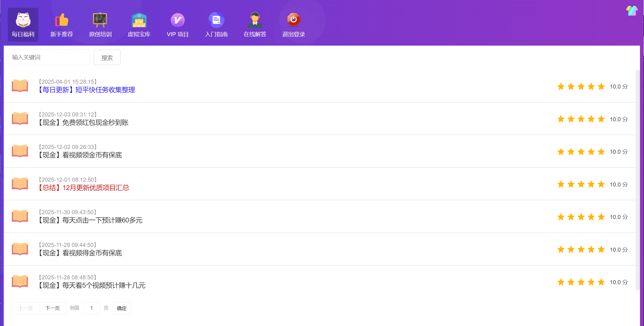Image resolution: width=644 pixels, height=326 pixels.
Task: Open the 入门指南 document icon
Action: tap(216, 20)
